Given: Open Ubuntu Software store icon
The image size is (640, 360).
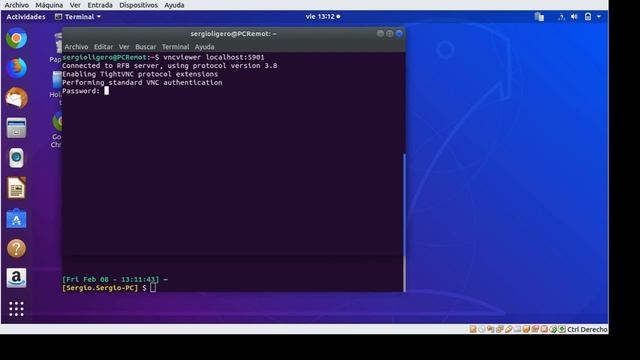Looking at the screenshot, I should pos(16,218).
